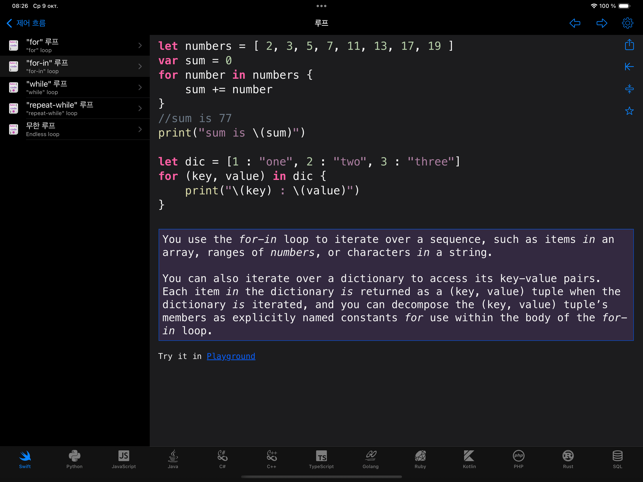Tap the four-way arrows expand icon
Viewport: 643px width, 482px height.
coord(629,89)
